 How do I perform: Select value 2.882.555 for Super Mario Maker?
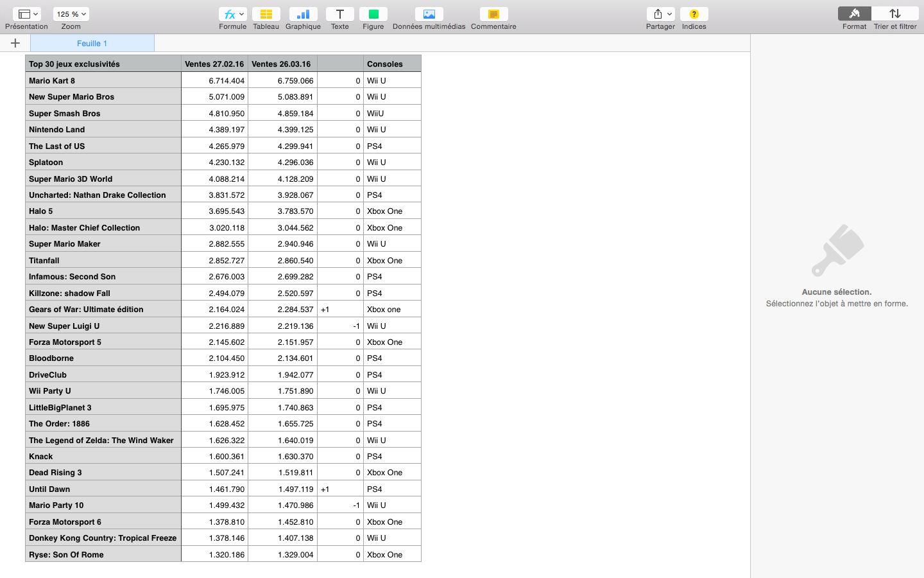pyautogui.click(x=214, y=243)
